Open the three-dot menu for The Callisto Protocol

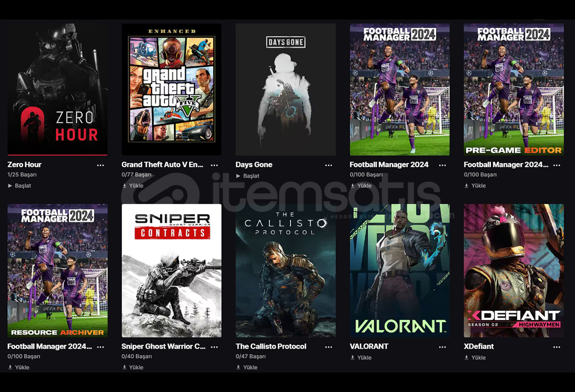point(328,347)
